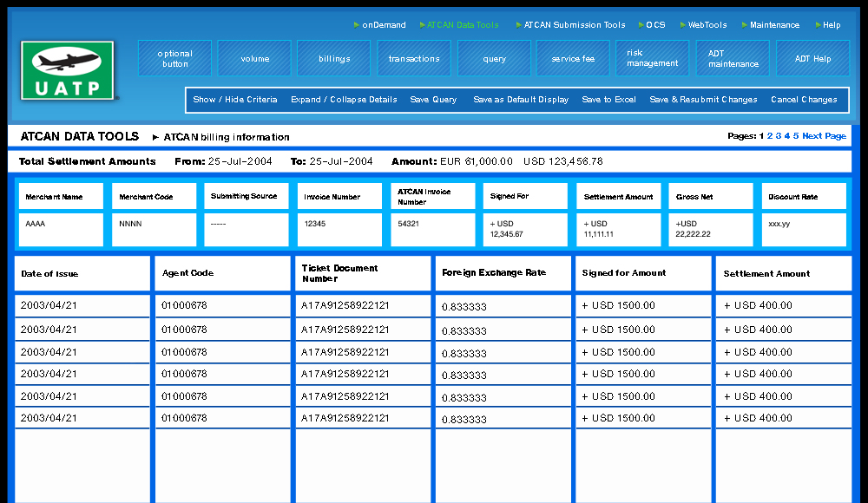
Task: Open the Maintenance menu
Action: (774, 25)
